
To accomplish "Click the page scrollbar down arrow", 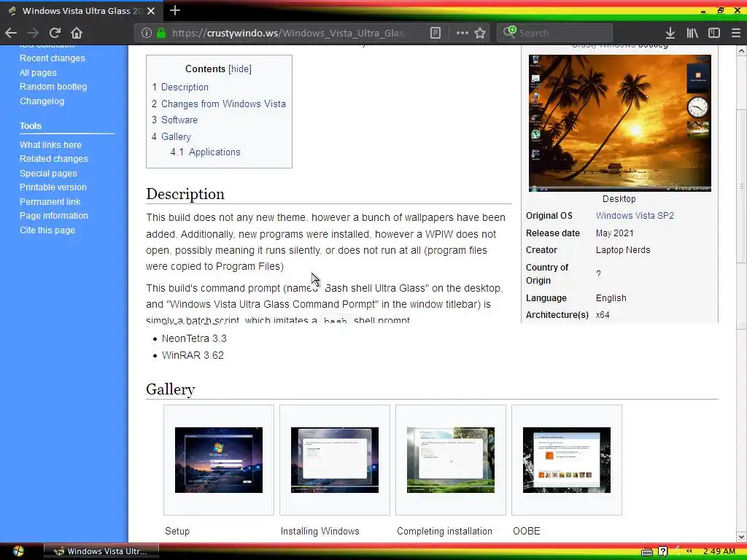I will coord(741,537).
